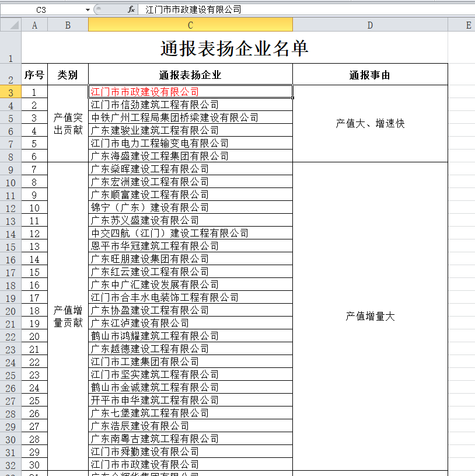Image resolution: width=475 pixels, height=476 pixels.
Task: Click the Select All corner triangle
Action: [x=11, y=25]
